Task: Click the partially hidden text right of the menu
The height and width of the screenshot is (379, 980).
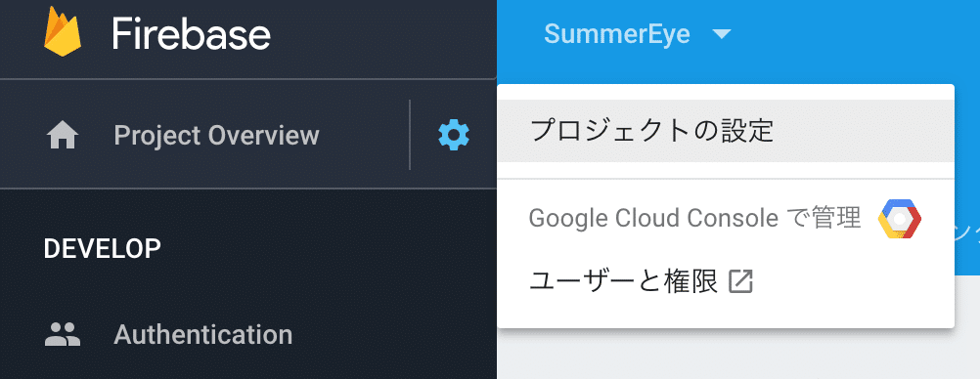Action: 967,233
